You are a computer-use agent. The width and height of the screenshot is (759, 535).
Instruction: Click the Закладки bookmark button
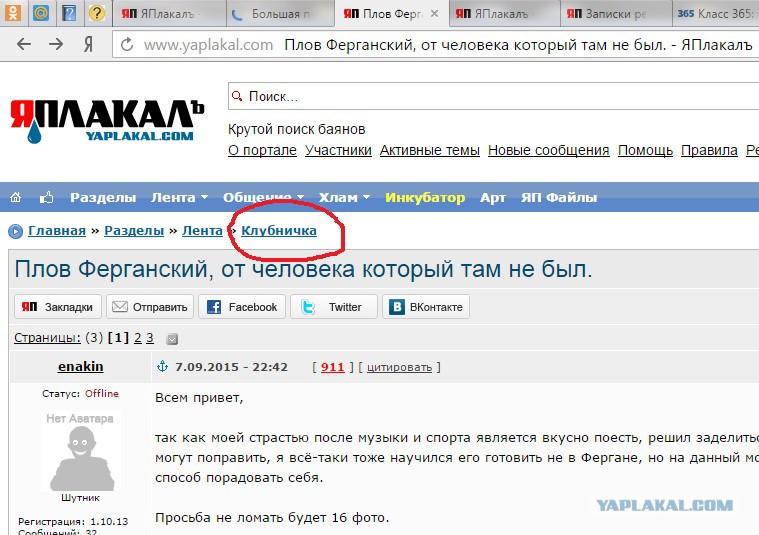pyautogui.click(x=58, y=307)
